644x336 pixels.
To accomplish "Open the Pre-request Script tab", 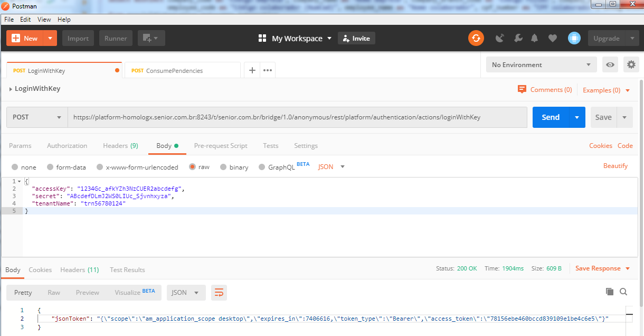I will [x=221, y=145].
